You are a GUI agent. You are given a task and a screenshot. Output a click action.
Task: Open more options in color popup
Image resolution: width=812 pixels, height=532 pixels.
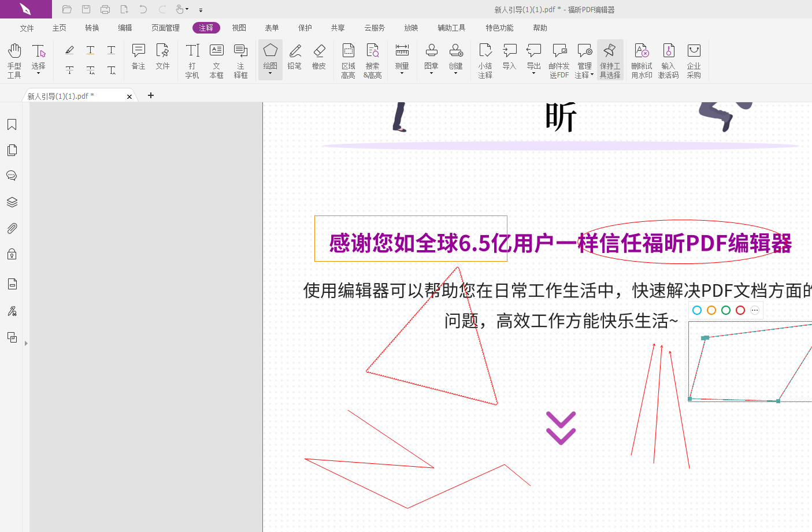pos(755,310)
